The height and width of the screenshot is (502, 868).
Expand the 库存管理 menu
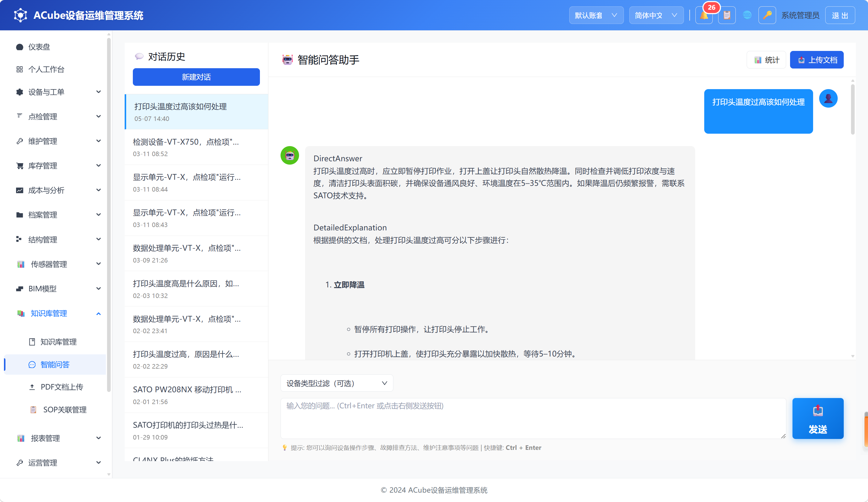click(55, 166)
